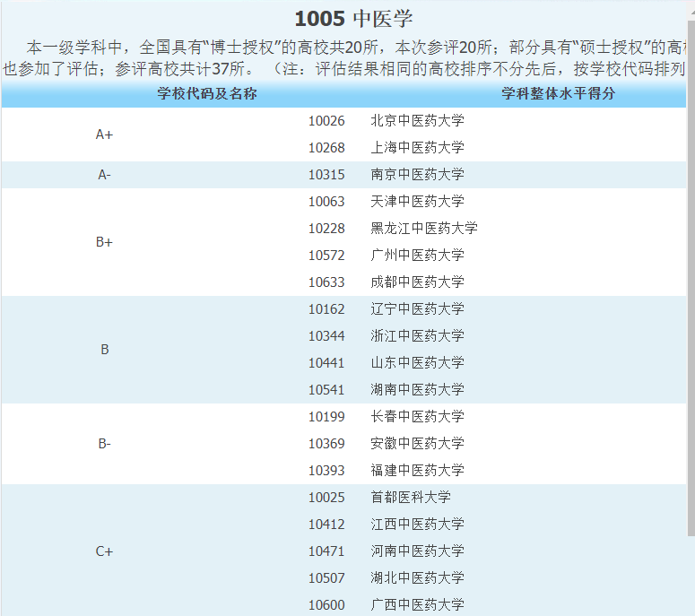Click school code 10026
Image resolution: width=695 pixels, height=616 pixels.
pyautogui.click(x=326, y=121)
